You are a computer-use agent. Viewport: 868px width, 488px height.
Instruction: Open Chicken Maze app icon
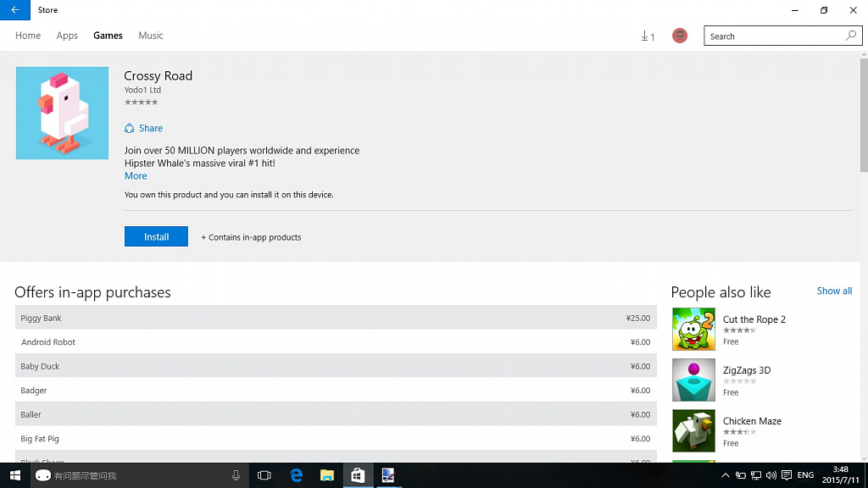693,431
